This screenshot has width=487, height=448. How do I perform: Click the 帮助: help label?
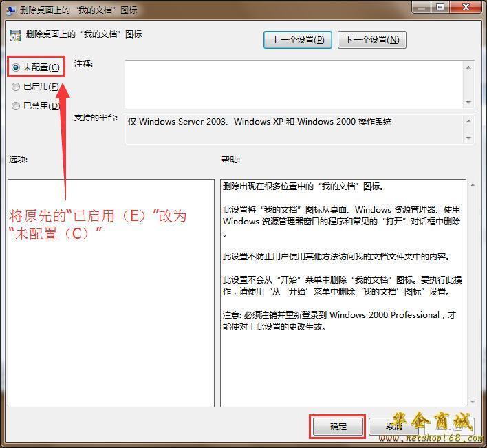coord(230,160)
